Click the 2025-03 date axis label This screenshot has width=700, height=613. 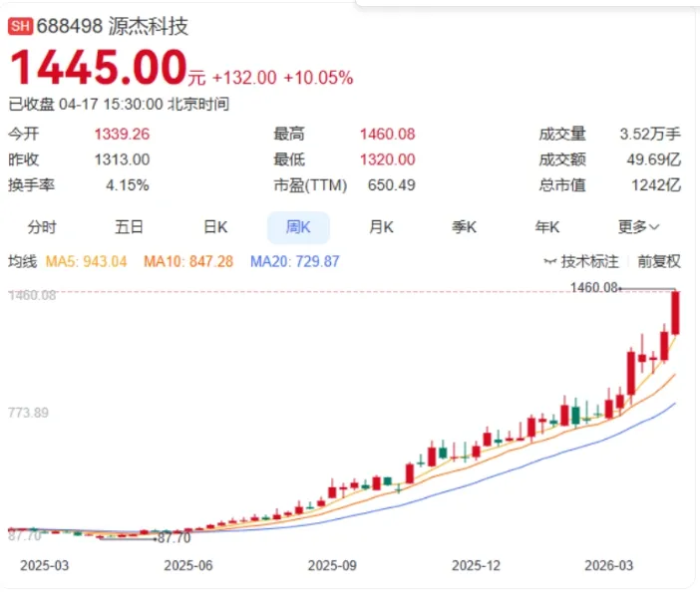45,566
